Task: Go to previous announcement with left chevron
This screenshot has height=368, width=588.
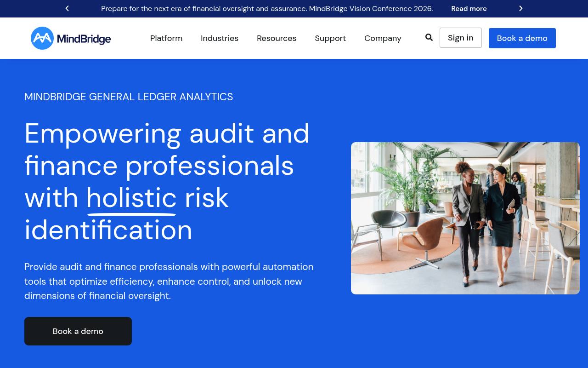Action: click(x=67, y=8)
